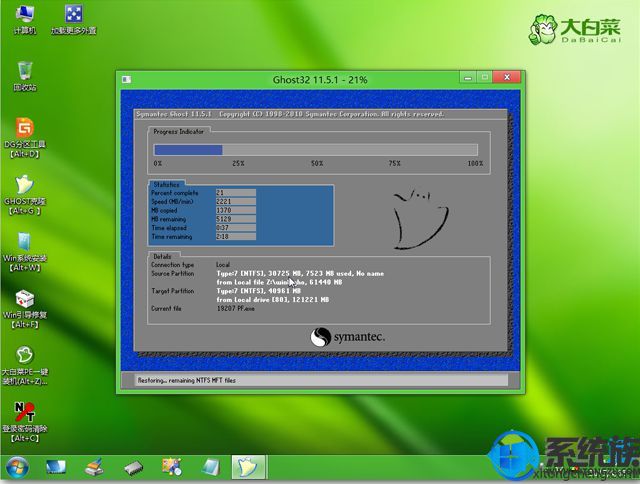Click the Progress Indicator label
Viewport: 640px width, 484px height.
coord(178,131)
